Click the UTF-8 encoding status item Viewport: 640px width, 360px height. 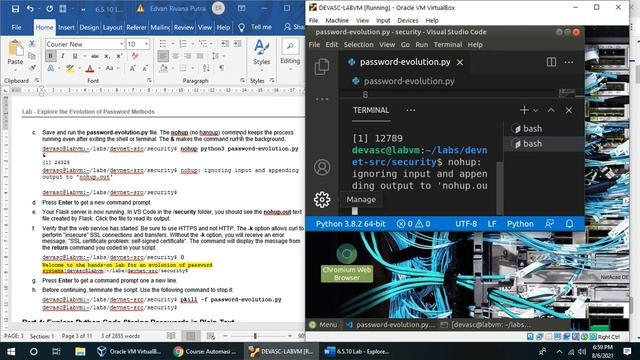[x=466, y=224]
